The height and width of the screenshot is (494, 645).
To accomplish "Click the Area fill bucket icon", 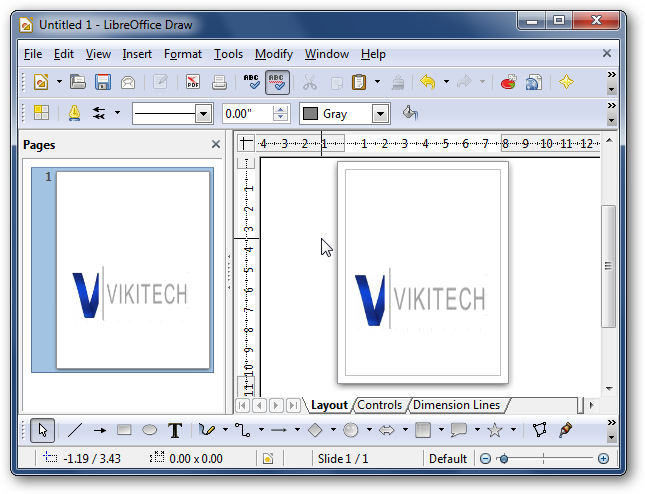I will (x=410, y=113).
